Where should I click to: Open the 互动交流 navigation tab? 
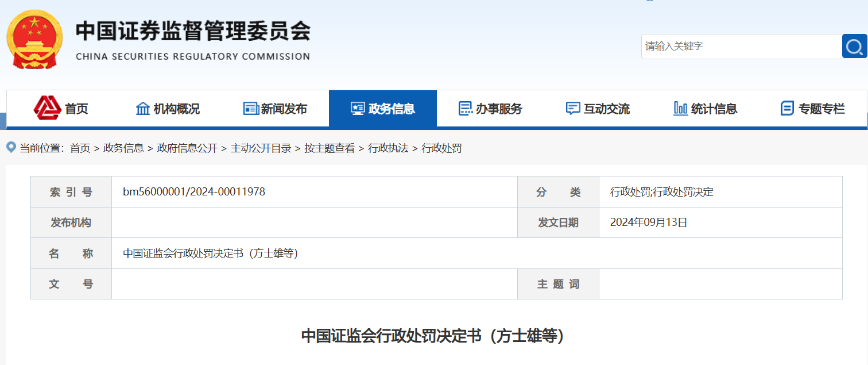(598, 108)
